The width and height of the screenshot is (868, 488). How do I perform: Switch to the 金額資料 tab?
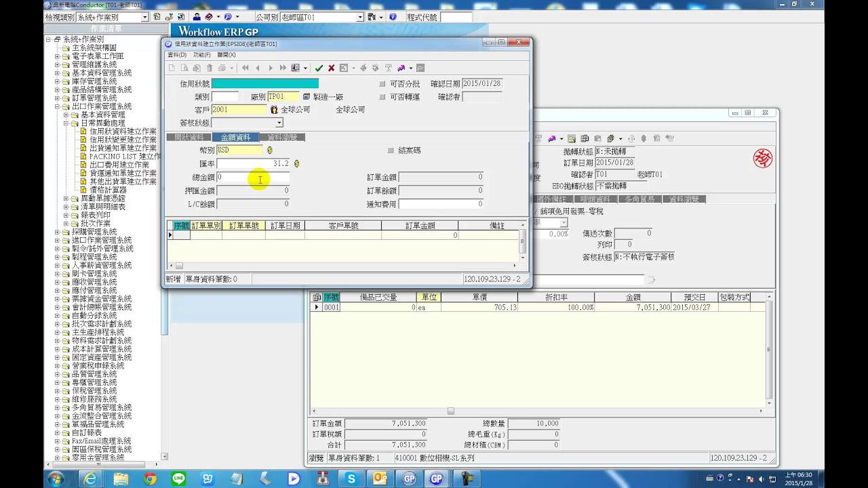[235, 137]
